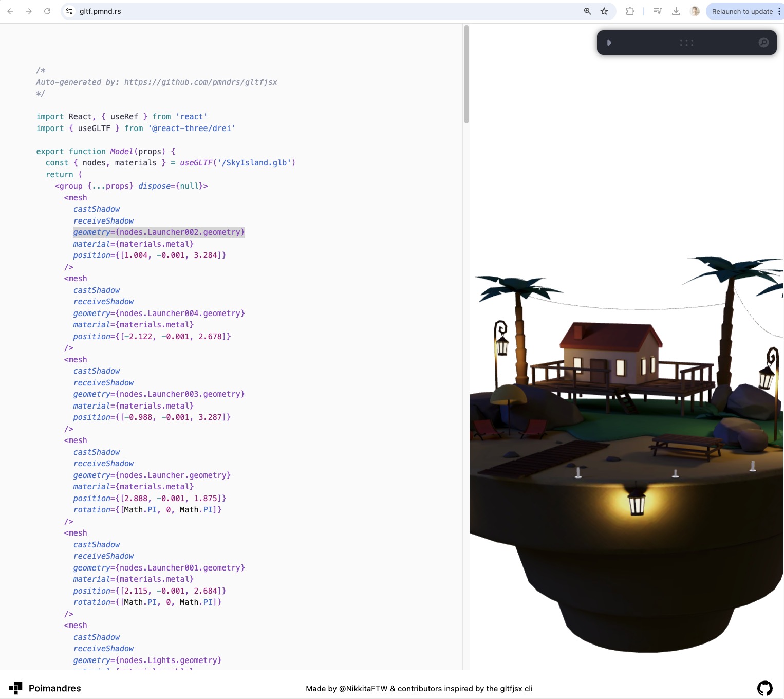Click the '@react-three/drei' import line
The image size is (784, 699).
click(136, 128)
